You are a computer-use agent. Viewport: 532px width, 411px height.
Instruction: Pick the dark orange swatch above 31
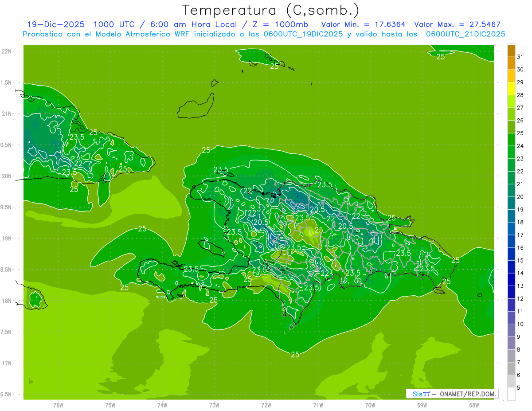point(511,51)
